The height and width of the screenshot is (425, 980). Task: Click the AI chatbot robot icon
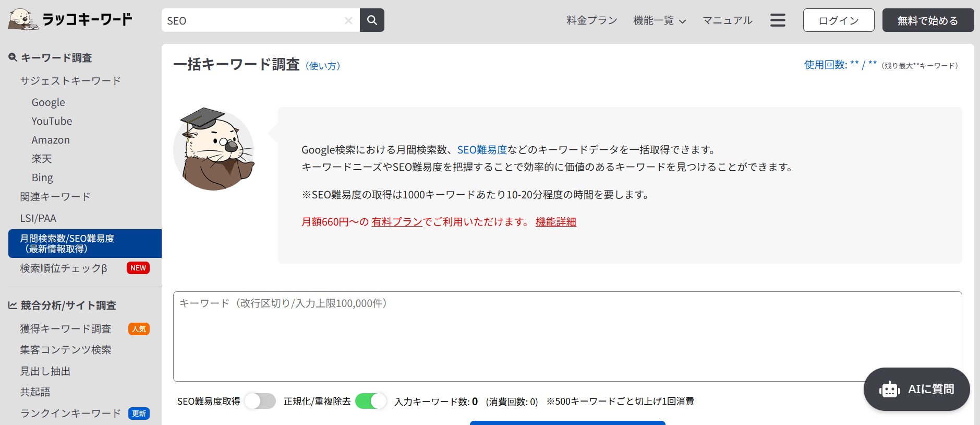(890, 389)
